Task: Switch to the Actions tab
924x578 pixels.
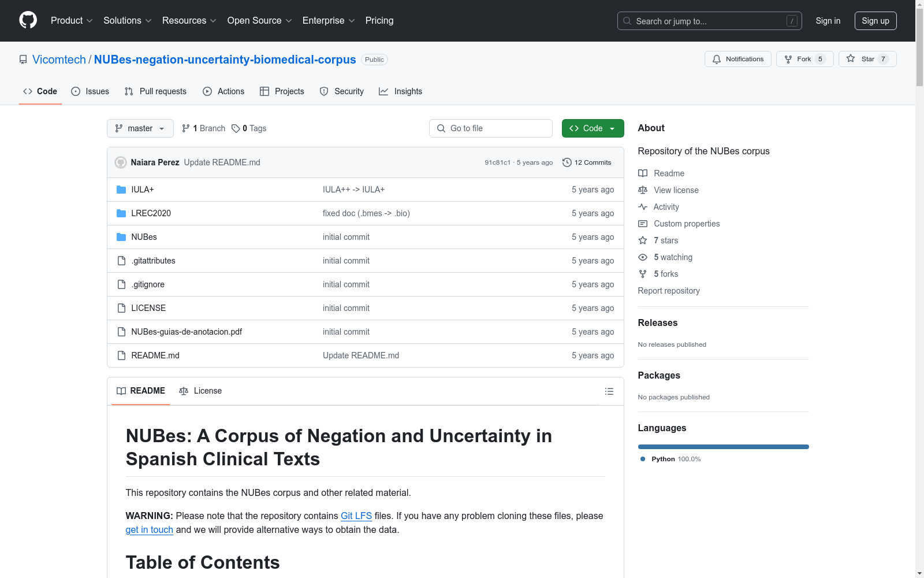Action: pyautogui.click(x=223, y=91)
